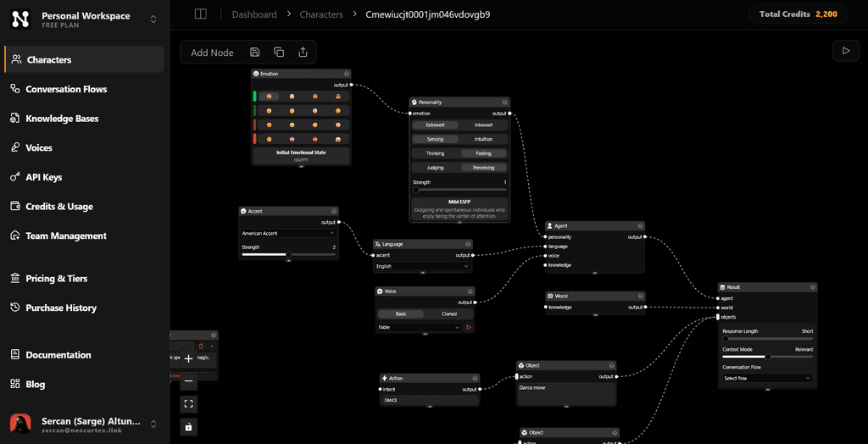The height and width of the screenshot is (444, 868).
Task: Click the user avatar thumbnail
Action: pyautogui.click(x=20, y=424)
